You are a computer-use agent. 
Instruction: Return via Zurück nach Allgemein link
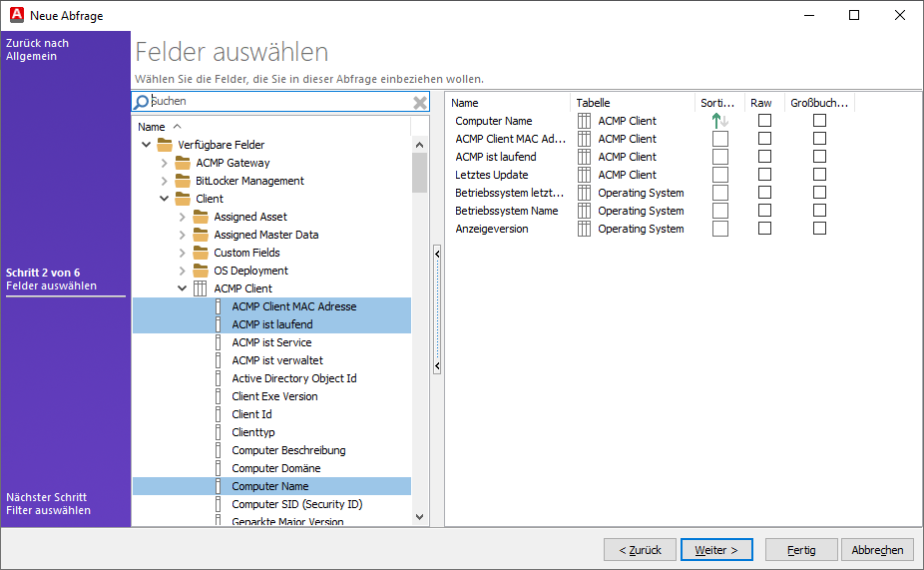tap(37, 50)
